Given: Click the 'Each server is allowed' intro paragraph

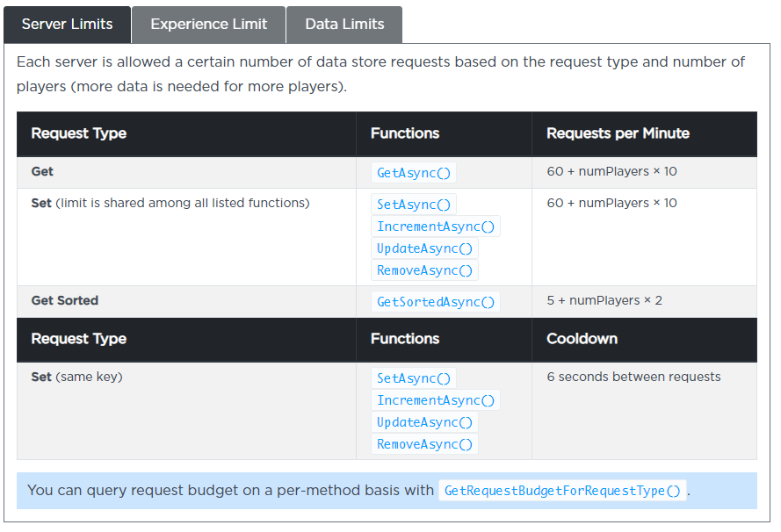Looking at the screenshot, I should pyautogui.click(x=380, y=74).
